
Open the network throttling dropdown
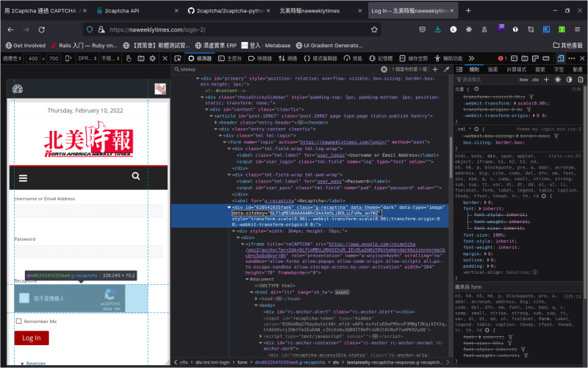click(x=110, y=58)
